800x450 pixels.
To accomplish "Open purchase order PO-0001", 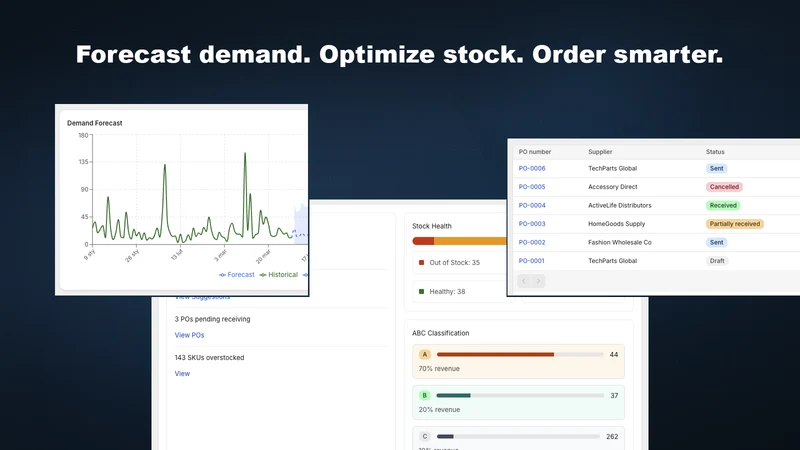I will (531, 261).
